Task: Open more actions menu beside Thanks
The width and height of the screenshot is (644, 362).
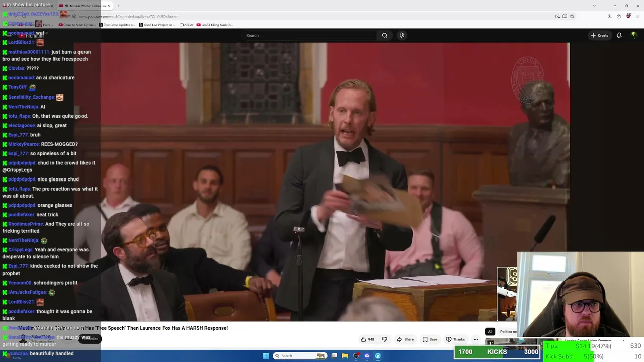Action: pos(475,339)
